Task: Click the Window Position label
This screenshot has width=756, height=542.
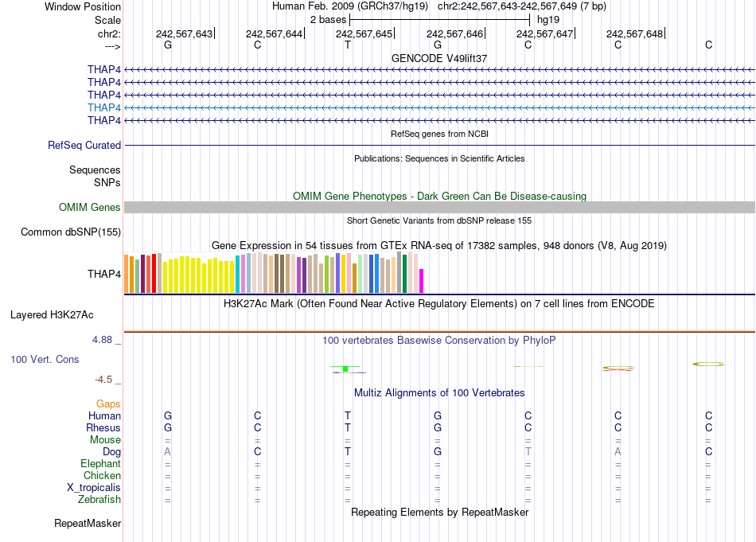Action: coord(83,6)
